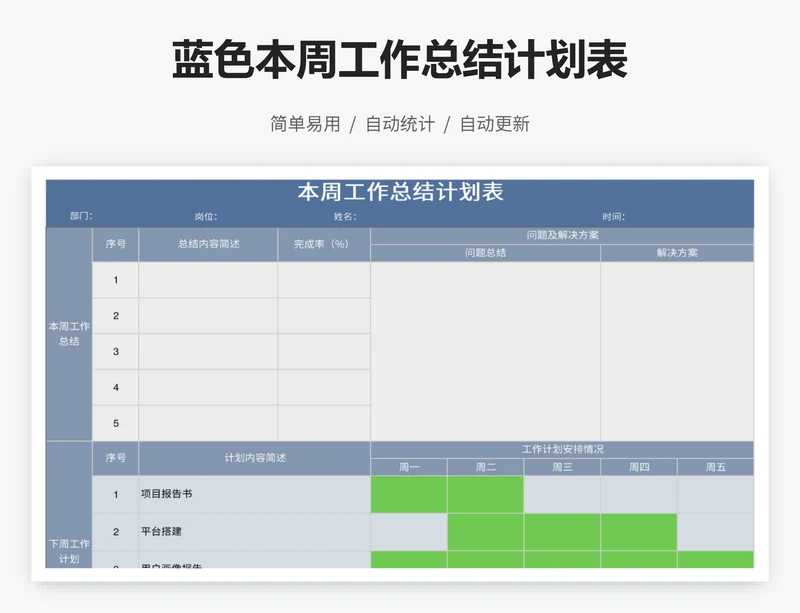Select the 简单易用 subtitle text
Viewport: 800px width, 613px height.
click(305, 124)
